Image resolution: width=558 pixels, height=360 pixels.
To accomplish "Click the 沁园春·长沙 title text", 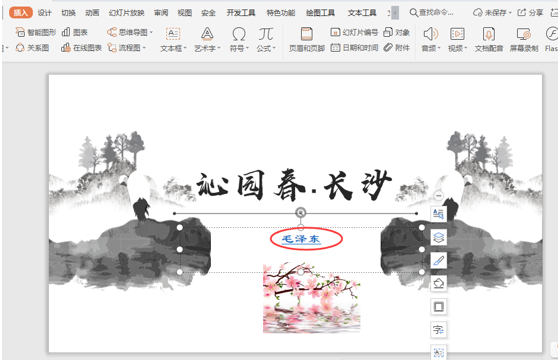I will [294, 185].
